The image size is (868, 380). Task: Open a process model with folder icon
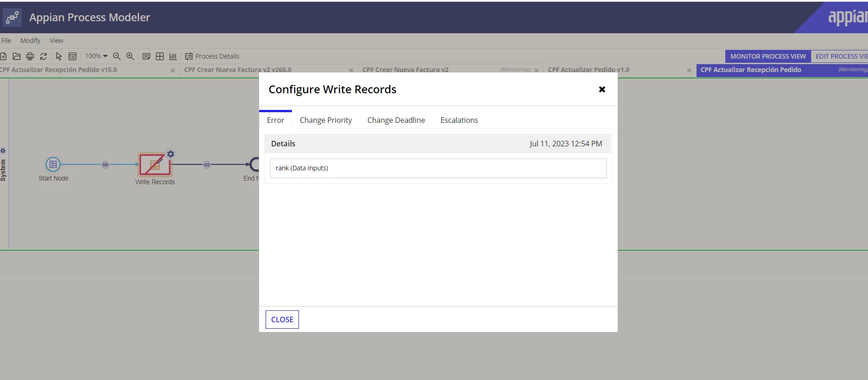point(17,56)
